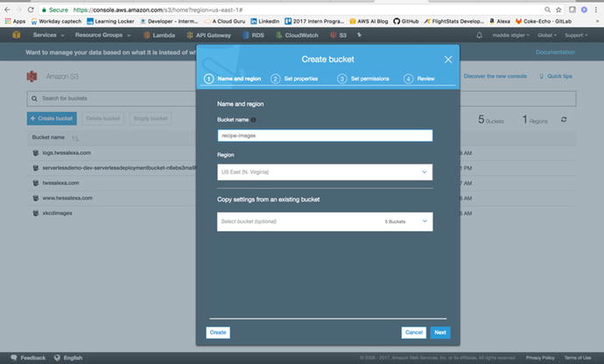Open the Select bucket dropdown
Viewport: 604px width, 364px height.
(x=325, y=222)
